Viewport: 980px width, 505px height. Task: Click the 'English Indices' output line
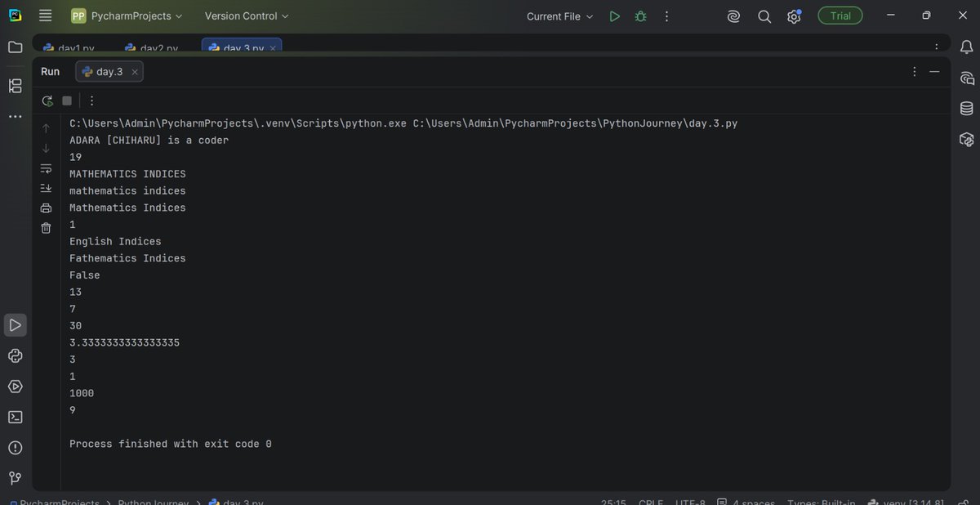(115, 241)
